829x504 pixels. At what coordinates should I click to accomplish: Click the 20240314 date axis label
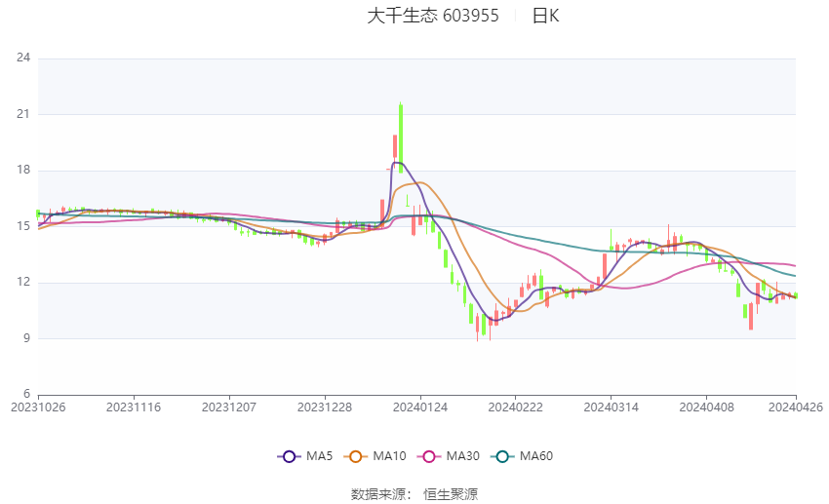tap(612, 407)
